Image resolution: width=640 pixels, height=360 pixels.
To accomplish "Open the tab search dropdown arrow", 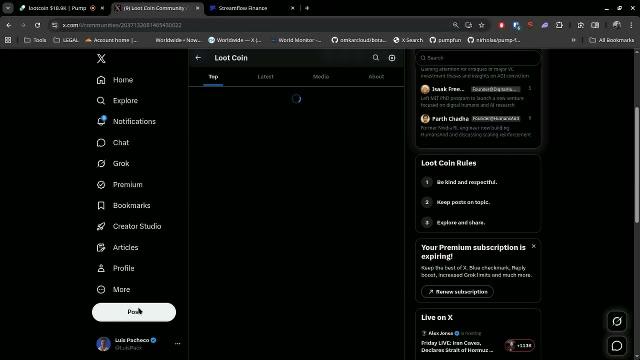I will (x=8, y=8).
